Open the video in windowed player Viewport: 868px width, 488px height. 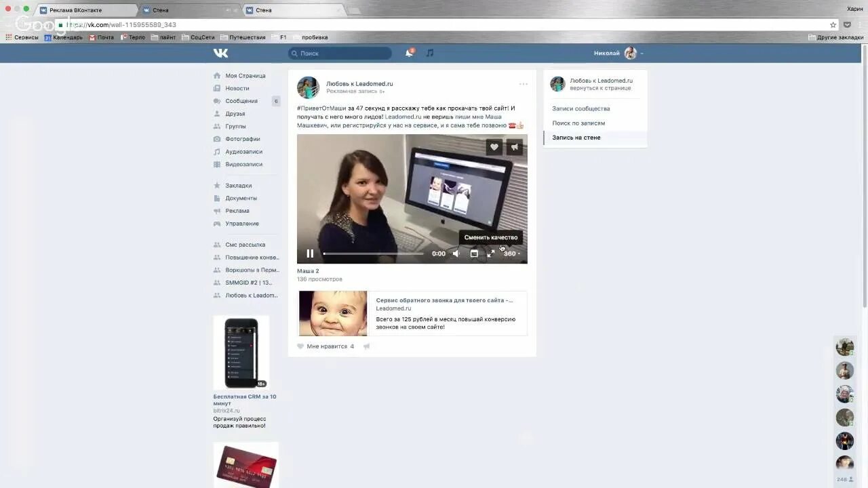point(474,253)
